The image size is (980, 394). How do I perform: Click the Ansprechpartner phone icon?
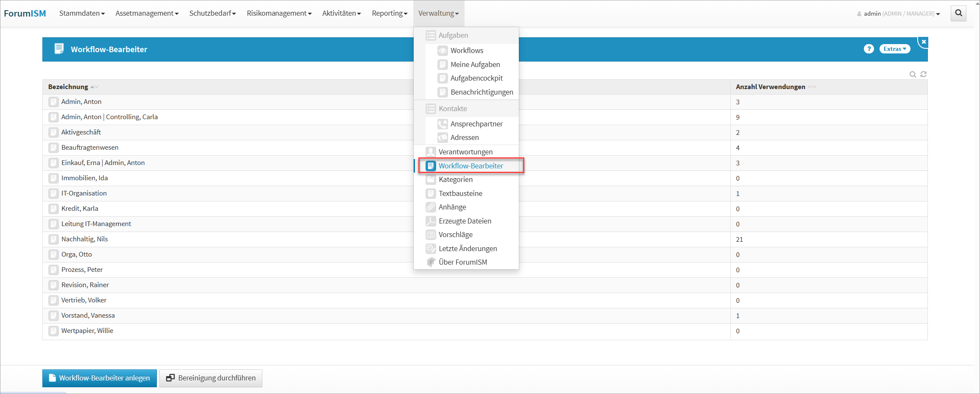(443, 124)
